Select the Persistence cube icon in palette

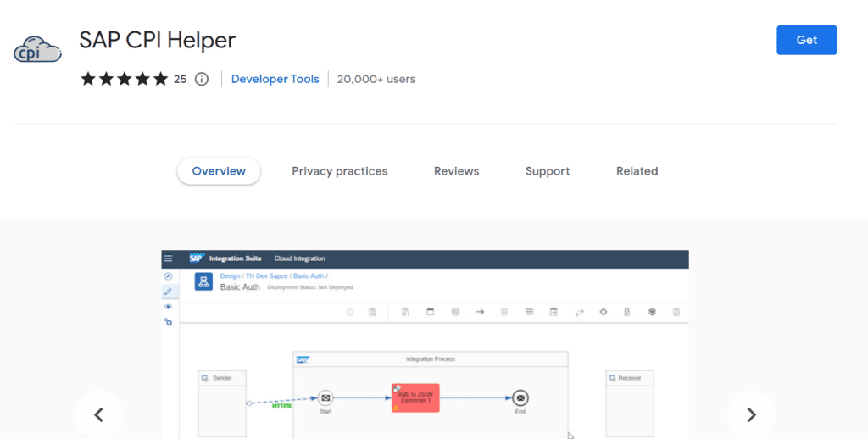click(652, 312)
